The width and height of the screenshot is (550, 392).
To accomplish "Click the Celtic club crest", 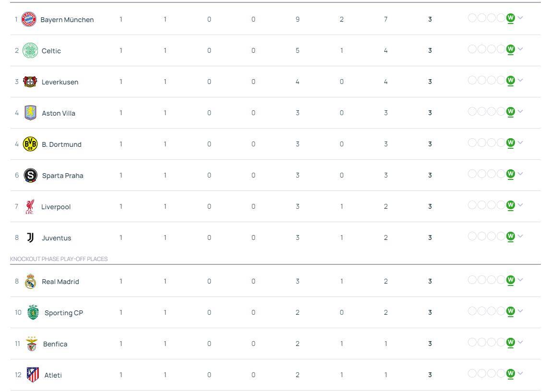I will [30, 50].
